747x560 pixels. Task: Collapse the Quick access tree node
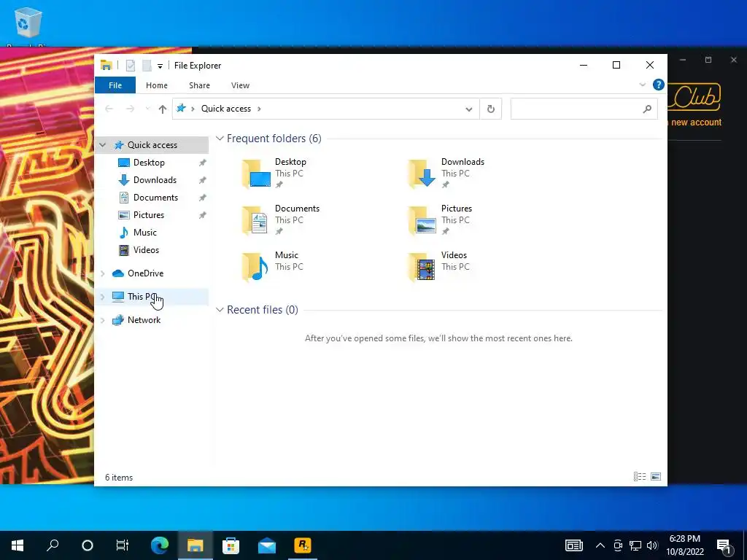(102, 145)
